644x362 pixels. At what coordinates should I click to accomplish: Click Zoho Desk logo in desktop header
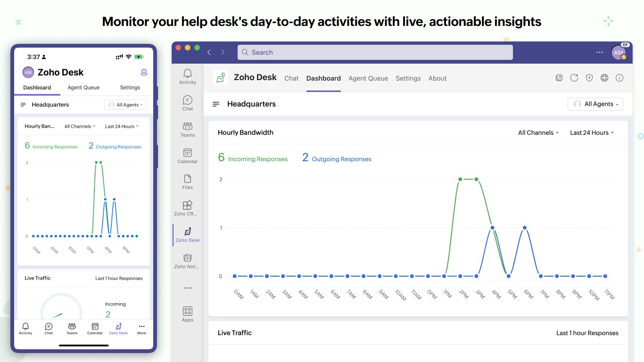(221, 78)
